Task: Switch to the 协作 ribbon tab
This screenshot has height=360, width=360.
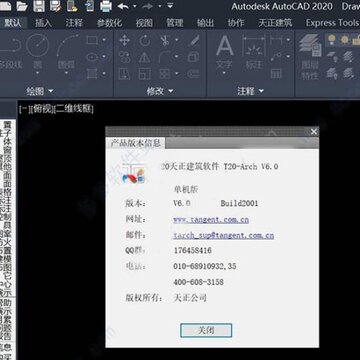Action: tap(236, 23)
